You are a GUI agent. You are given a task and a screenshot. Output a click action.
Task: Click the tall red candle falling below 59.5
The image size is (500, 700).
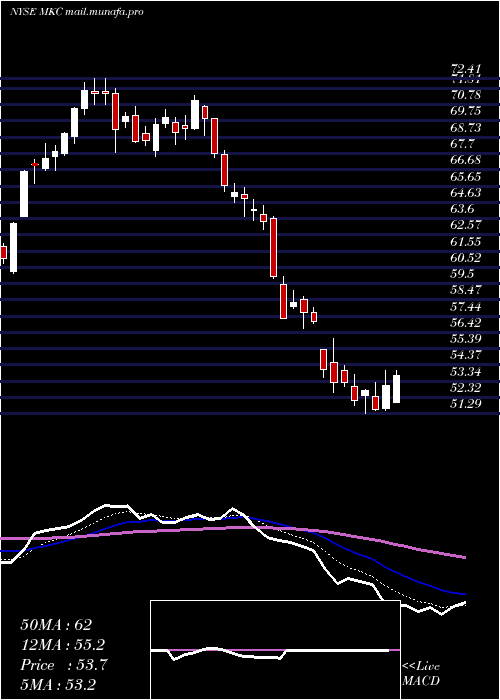point(273,248)
